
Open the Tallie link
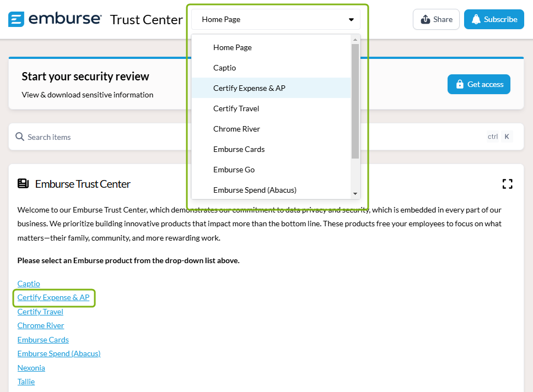(x=26, y=382)
